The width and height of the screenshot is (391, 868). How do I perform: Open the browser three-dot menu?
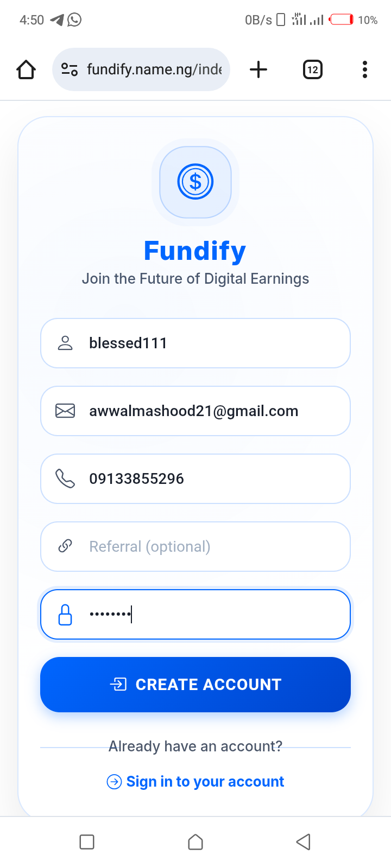tap(364, 69)
